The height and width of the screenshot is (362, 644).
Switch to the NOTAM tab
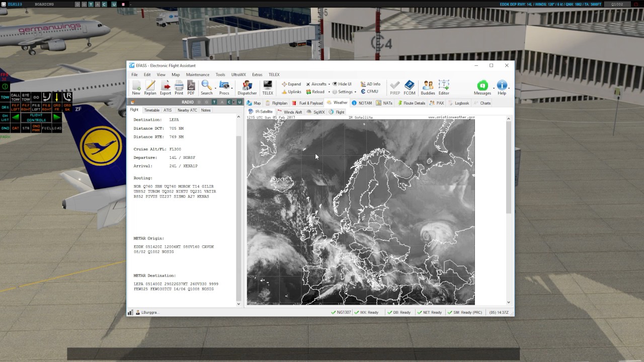tap(362, 103)
